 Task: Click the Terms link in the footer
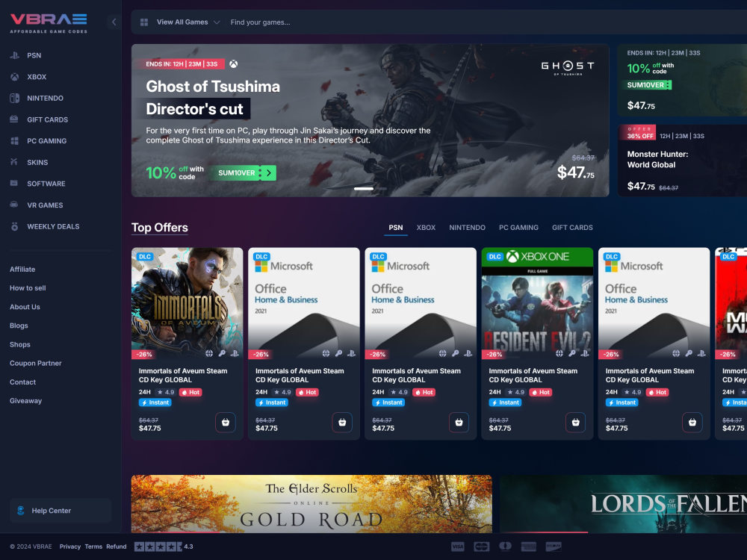93,547
